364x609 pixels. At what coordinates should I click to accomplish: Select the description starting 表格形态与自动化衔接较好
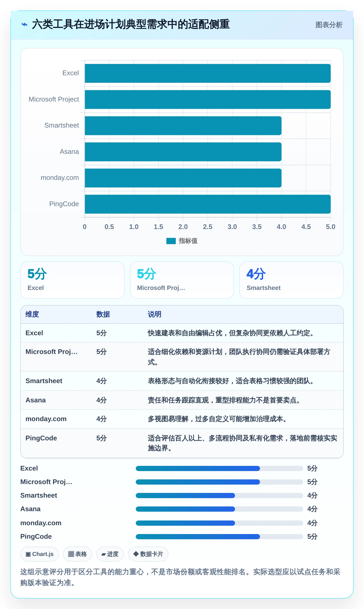231,381
